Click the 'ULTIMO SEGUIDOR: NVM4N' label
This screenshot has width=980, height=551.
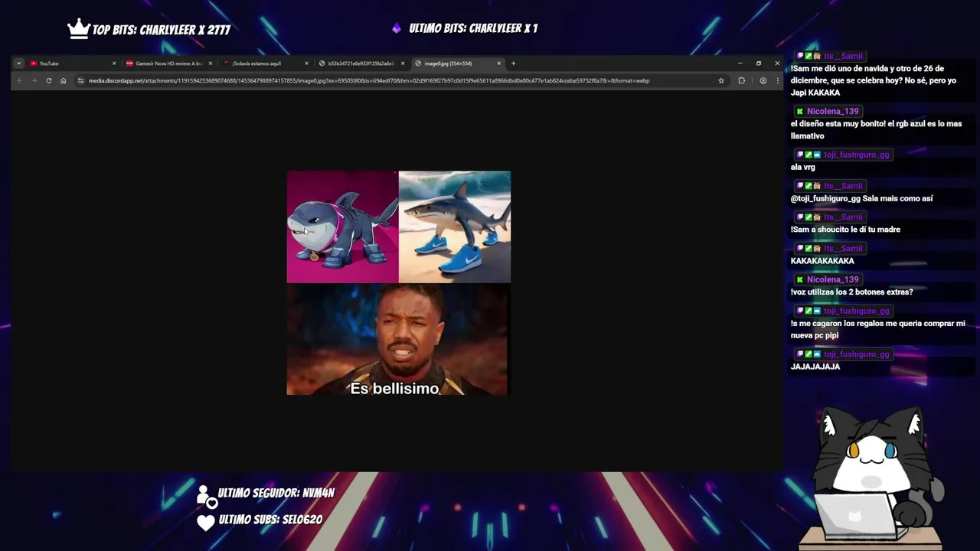click(x=276, y=494)
